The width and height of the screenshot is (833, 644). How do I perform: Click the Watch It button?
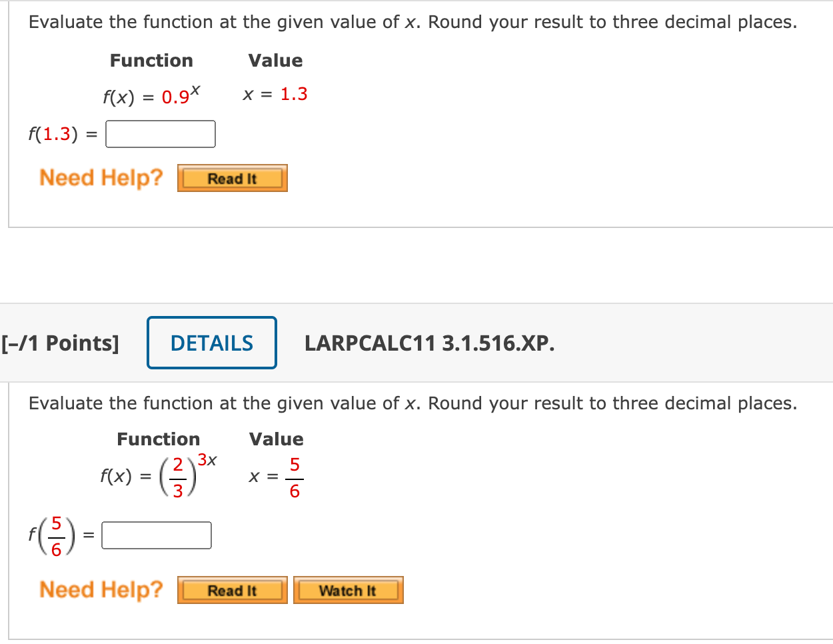pyautogui.click(x=348, y=589)
